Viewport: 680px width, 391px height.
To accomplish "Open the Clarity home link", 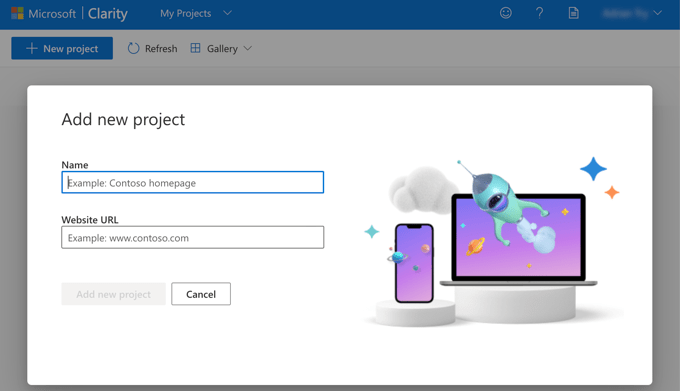I will coord(108,13).
